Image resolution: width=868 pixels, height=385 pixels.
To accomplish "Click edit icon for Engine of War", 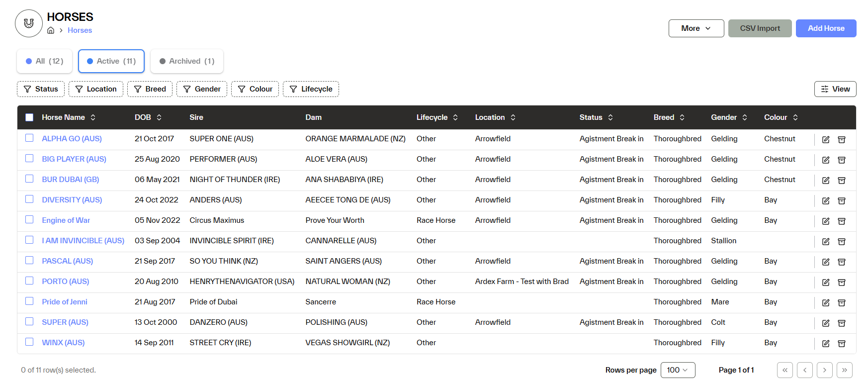I will coord(826,221).
